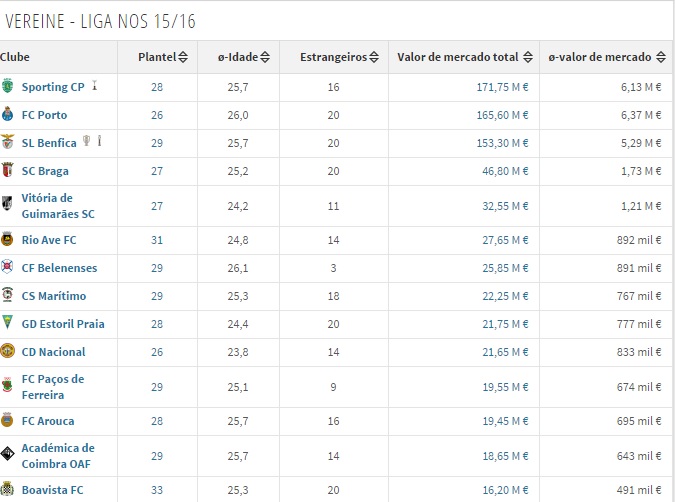The image size is (675, 502).
Task: Click the SC Braga club crest
Action: point(7,170)
